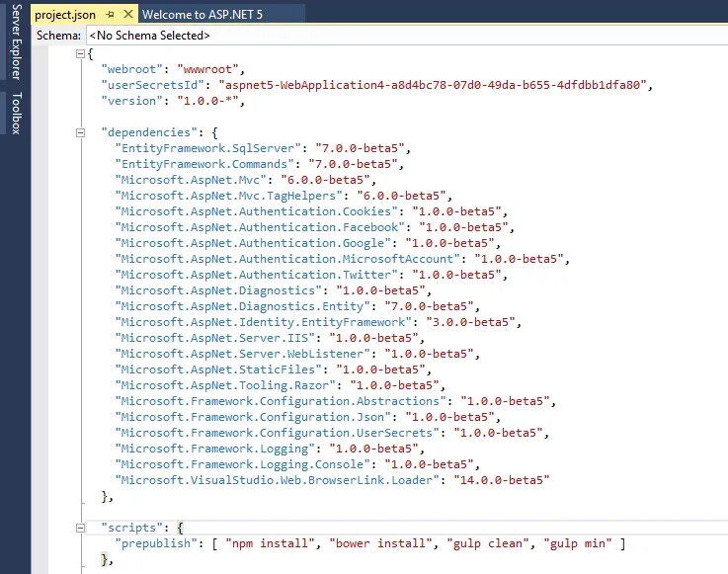Image resolution: width=728 pixels, height=574 pixels.
Task: Click the Configuration.Abstractions dependency
Action: click(281, 401)
